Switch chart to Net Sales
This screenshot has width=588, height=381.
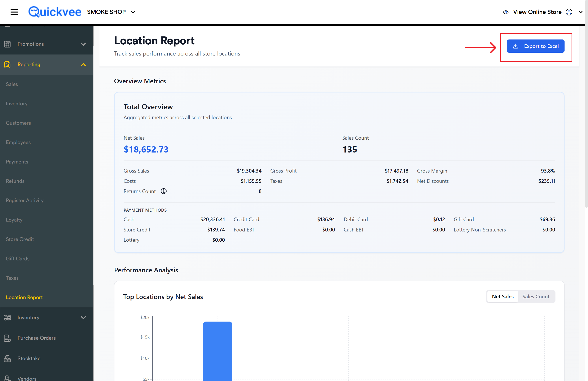click(503, 296)
